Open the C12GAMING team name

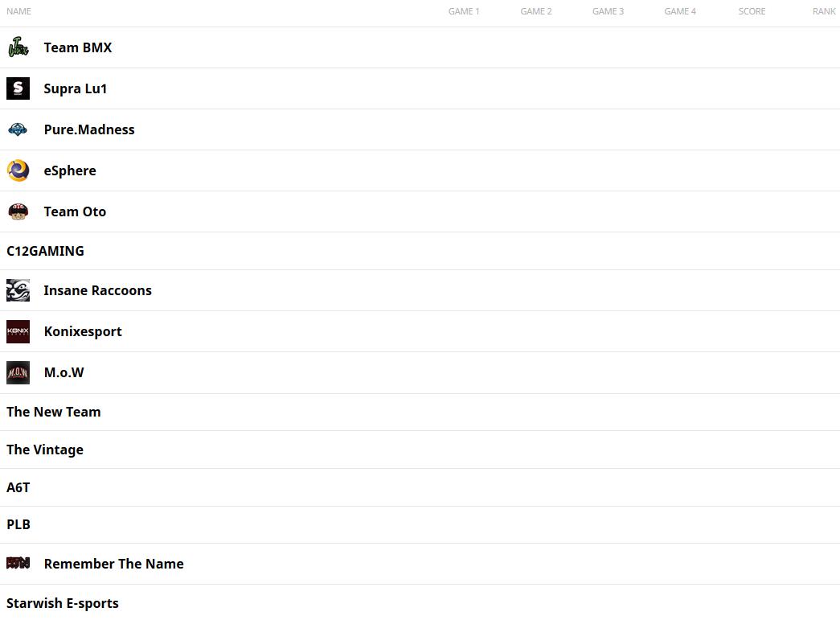point(45,251)
